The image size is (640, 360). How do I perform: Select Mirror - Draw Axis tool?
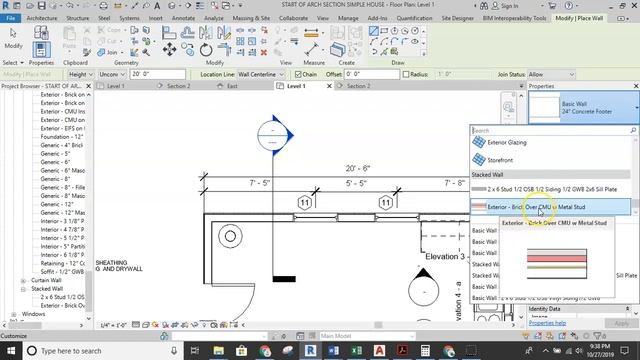(x=224, y=32)
